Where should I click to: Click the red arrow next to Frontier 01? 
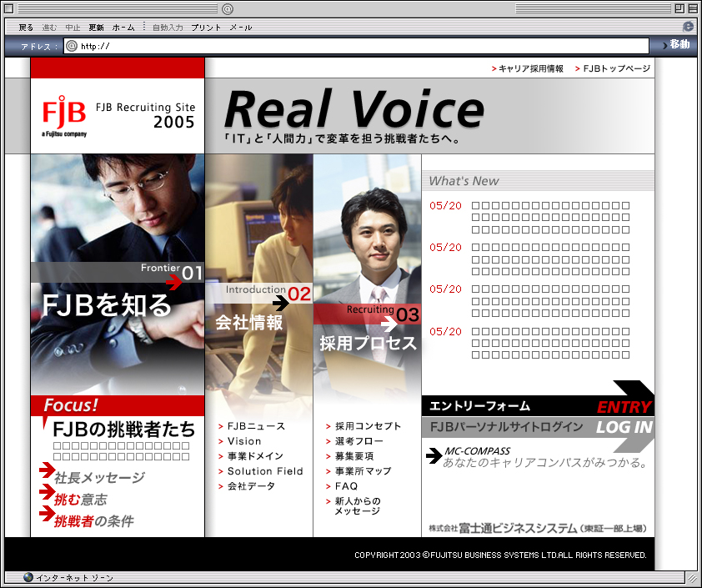173,282
